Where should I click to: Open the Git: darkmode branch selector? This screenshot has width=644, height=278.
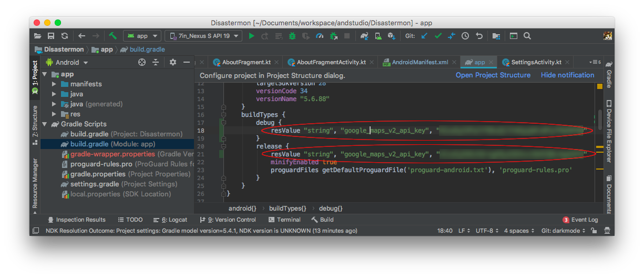click(563, 231)
